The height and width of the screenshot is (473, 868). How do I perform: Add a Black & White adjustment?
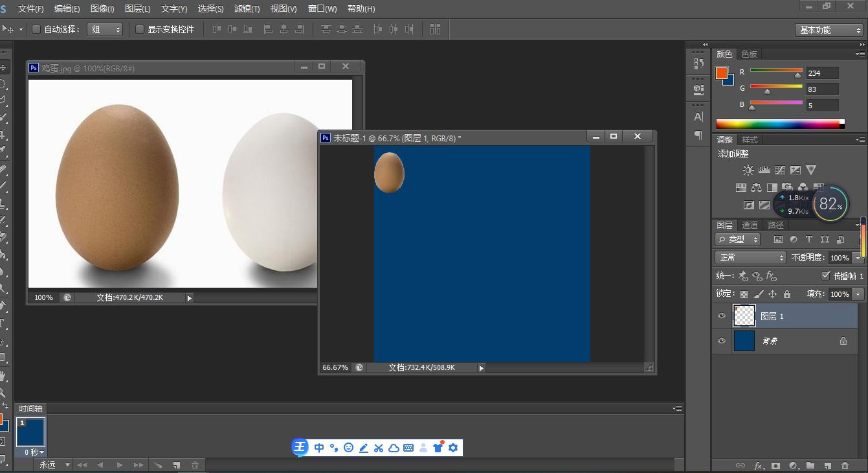772,188
